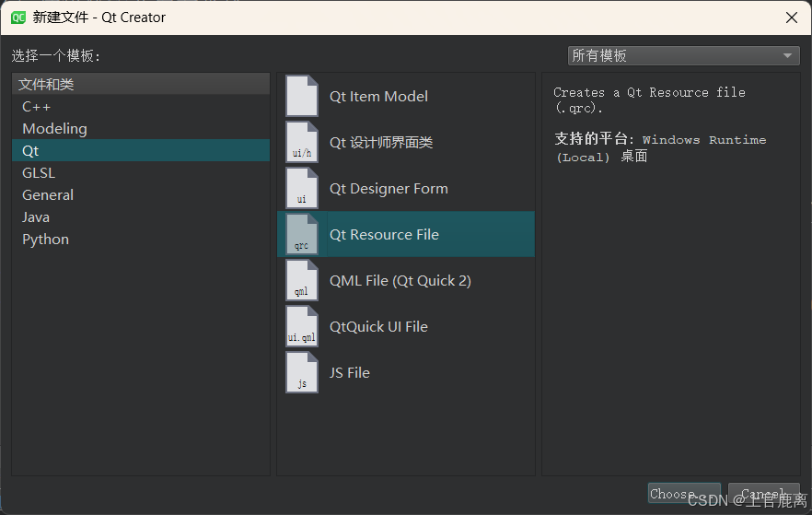Click the Qt Item Model file icon
Viewport: 812px width, 515px height.
coord(302,96)
